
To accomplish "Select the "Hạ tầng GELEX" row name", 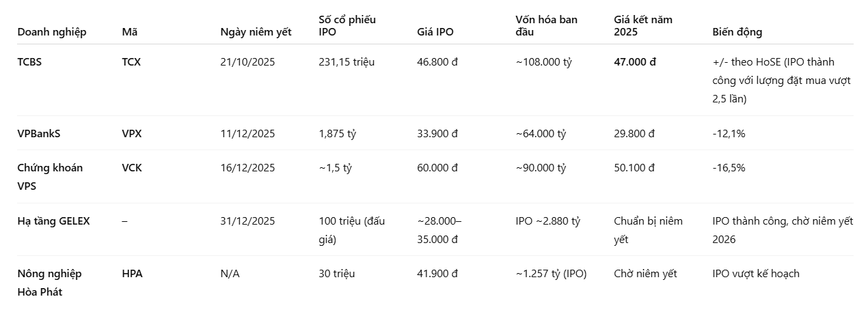I will tap(53, 221).
